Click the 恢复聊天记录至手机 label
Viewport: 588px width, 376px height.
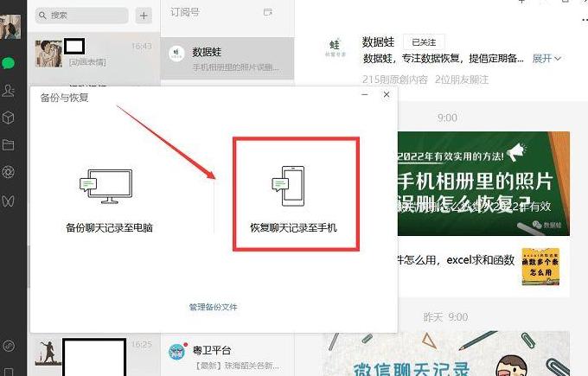pyautogui.click(x=294, y=227)
